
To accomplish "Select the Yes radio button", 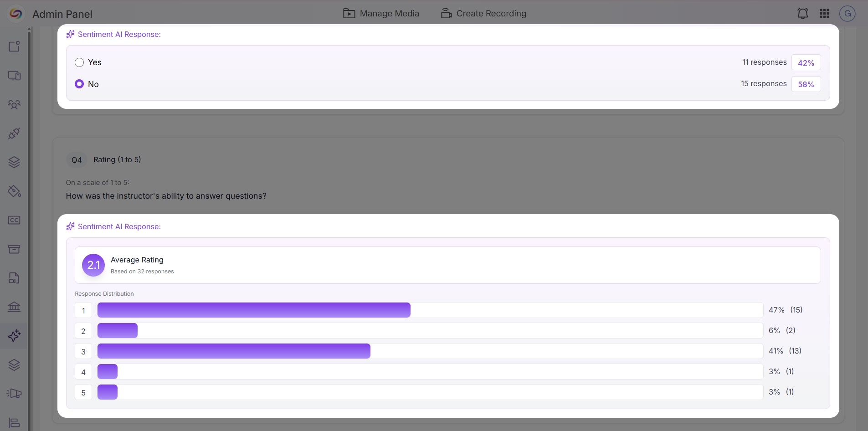I will (x=79, y=62).
